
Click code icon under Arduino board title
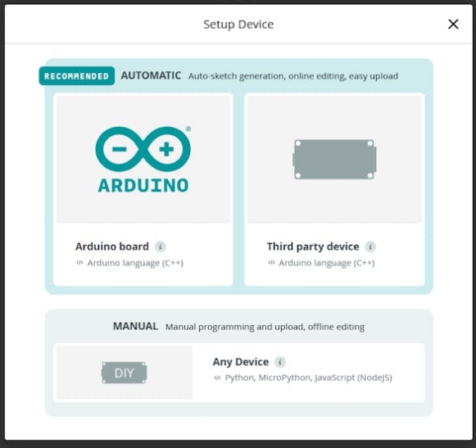click(79, 263)
